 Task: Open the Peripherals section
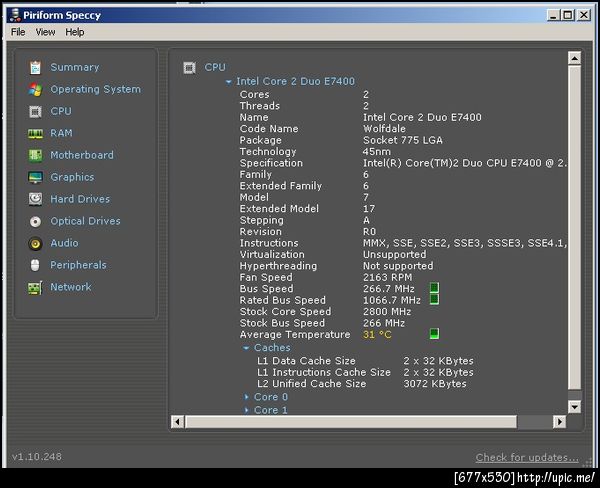point(78,265)
